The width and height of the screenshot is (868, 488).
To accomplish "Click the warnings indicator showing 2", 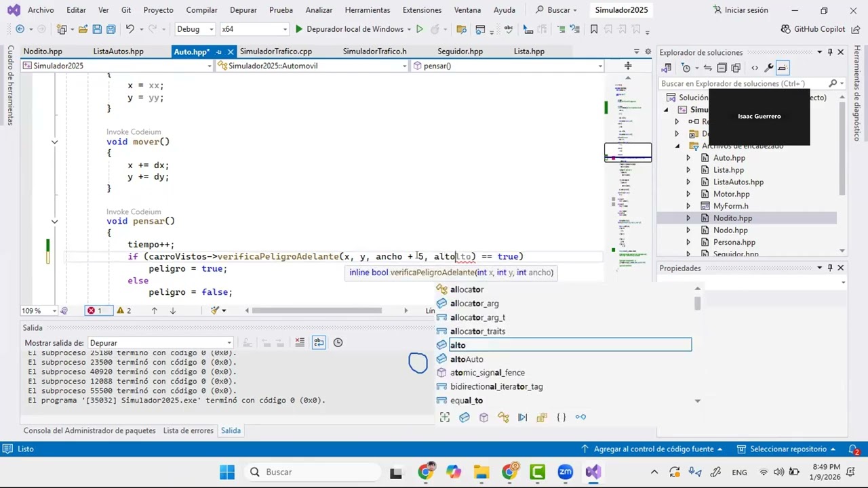I will click(x=123, y=310).
